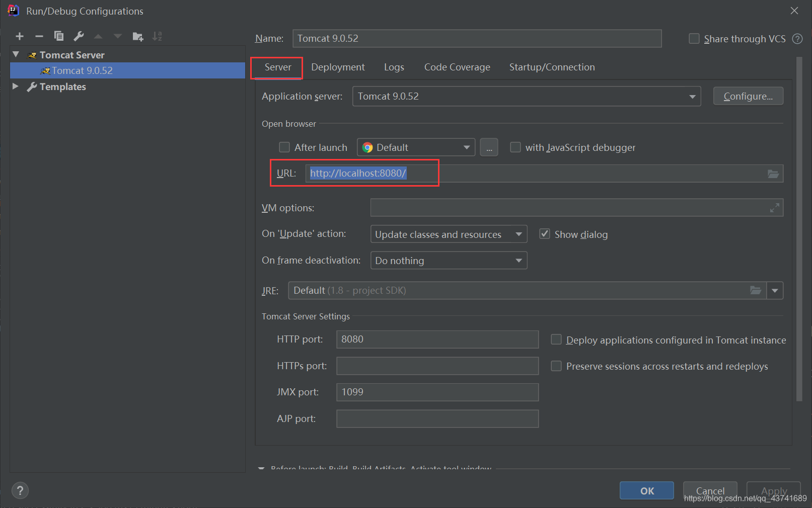Screen dimensions: 812x508
Task: Browse for JRE using folder icon
Action: click(x=756, y=290)
